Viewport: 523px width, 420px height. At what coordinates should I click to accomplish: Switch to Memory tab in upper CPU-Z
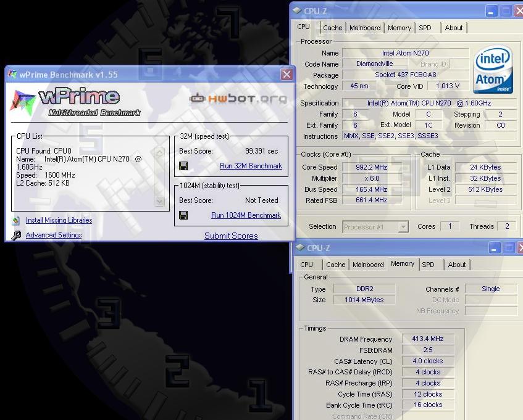[x=400, y=28]
